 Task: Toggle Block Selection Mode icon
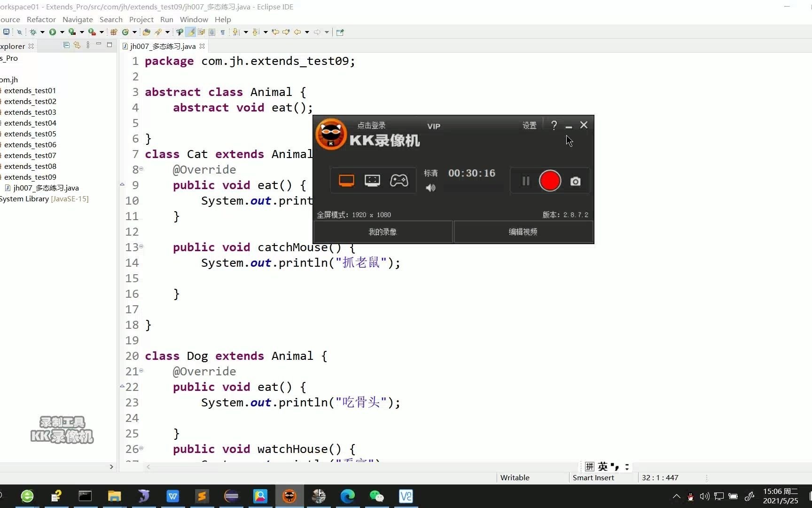click(x=212, y=32)
